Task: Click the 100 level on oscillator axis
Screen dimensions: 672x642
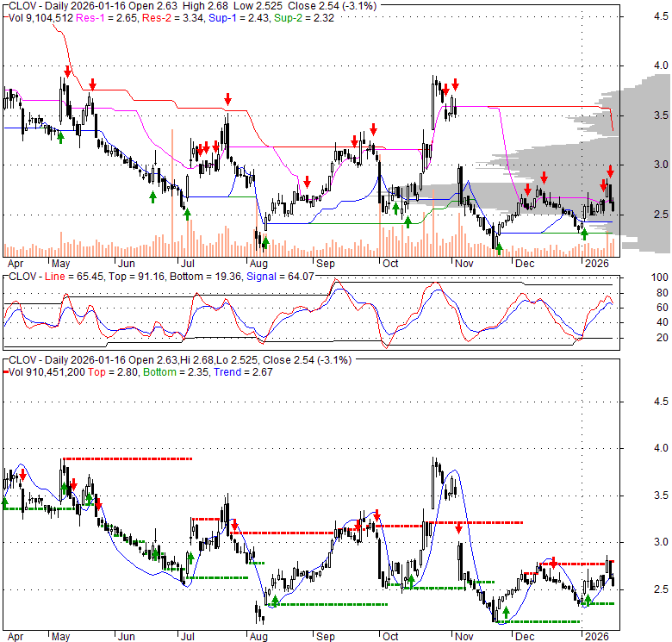Action: pos(660,277)
